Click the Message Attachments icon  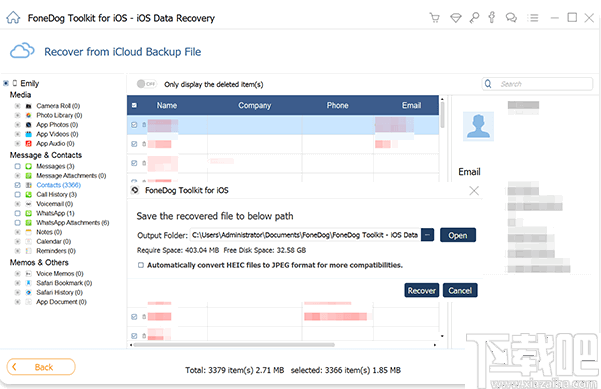(28, 176)
